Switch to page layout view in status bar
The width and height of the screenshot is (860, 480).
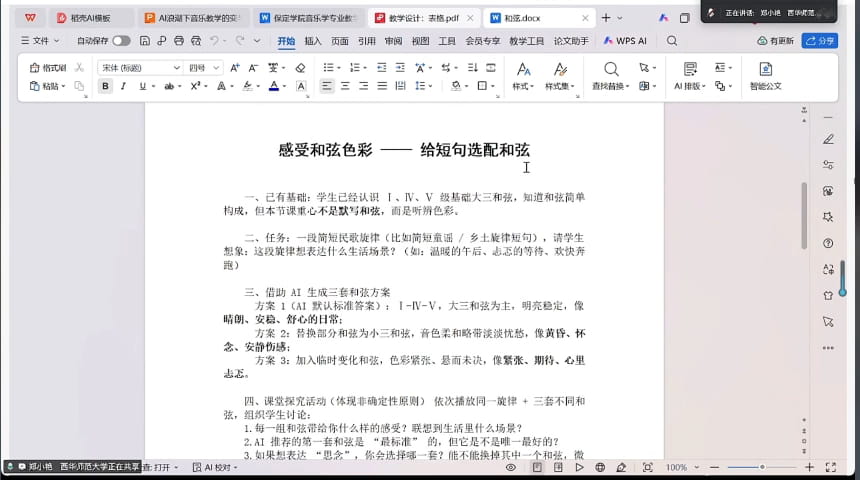pyautogui.click(x=537, y=467)
